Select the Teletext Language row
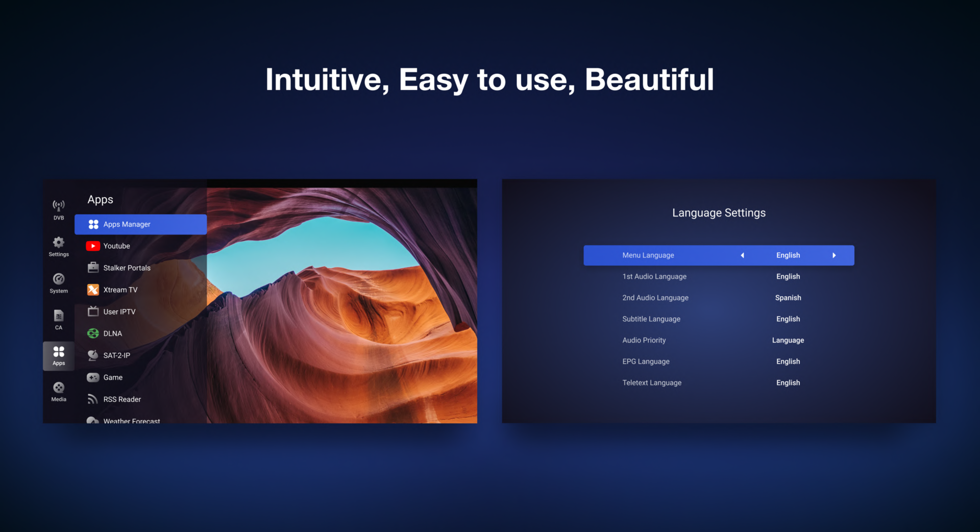980x532 pixels. coord(719,383)
